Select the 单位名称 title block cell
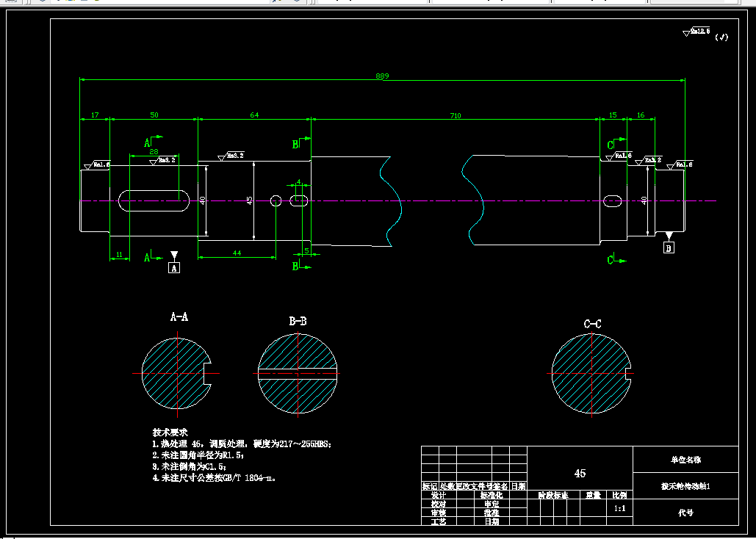The height and width of the screenshot is (539, 756). click(x=685, y=460)
